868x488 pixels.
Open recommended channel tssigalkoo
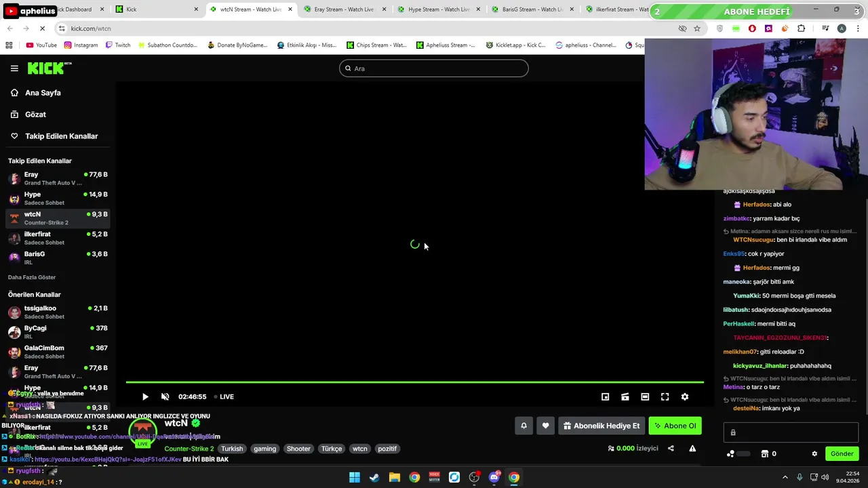click(58, 312)
